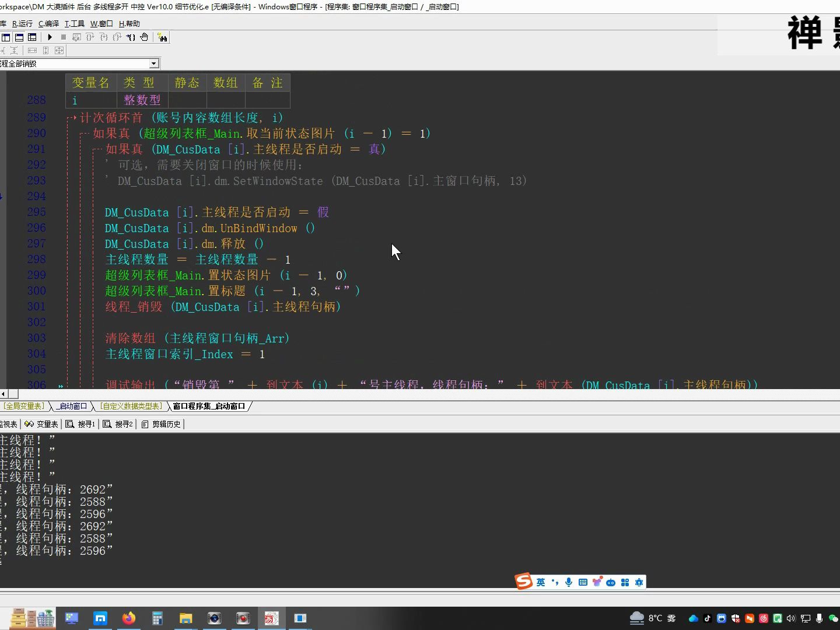Click the equal width alignment icon
Screen dimensions: 840x630
(x=32, y=51)
